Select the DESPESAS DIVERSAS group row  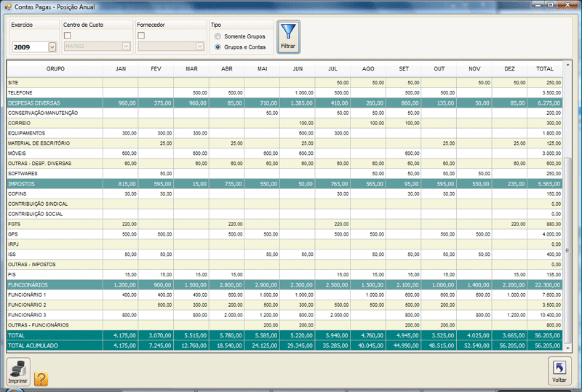point(284,103)
